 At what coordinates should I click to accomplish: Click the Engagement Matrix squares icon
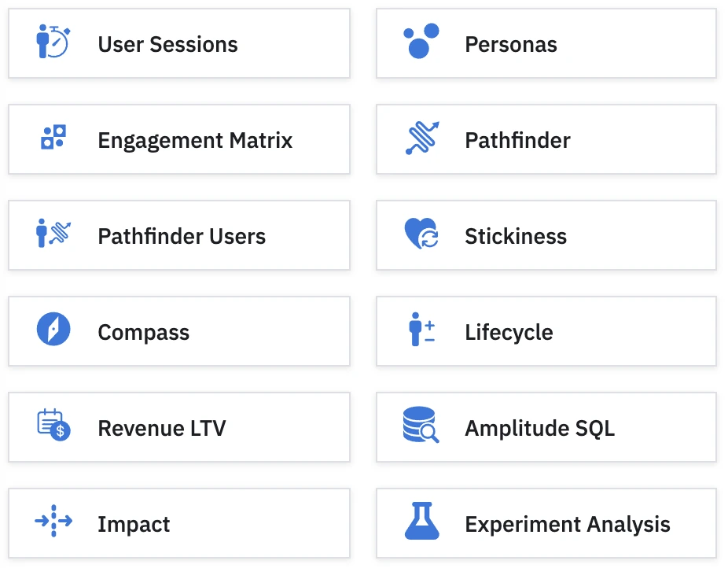coord(53,138)
